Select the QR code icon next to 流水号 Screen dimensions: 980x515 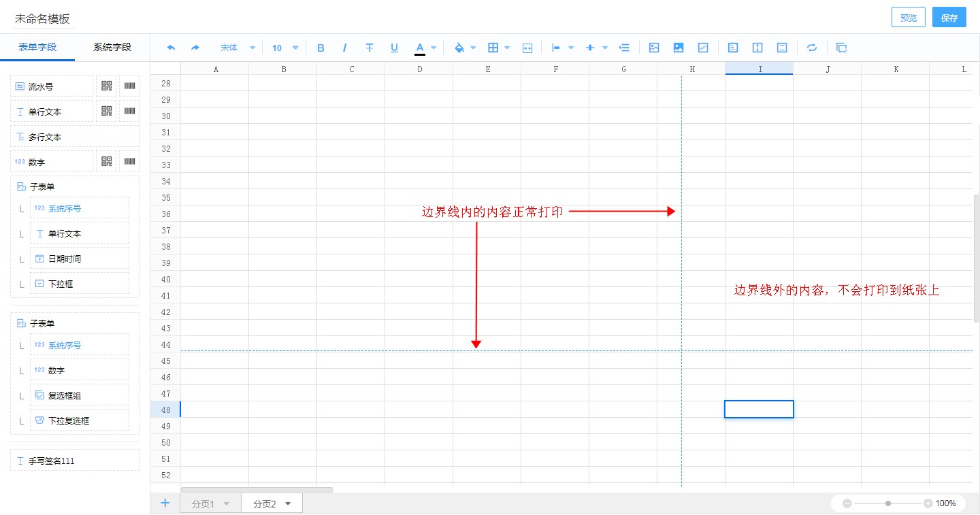[106, 85]
